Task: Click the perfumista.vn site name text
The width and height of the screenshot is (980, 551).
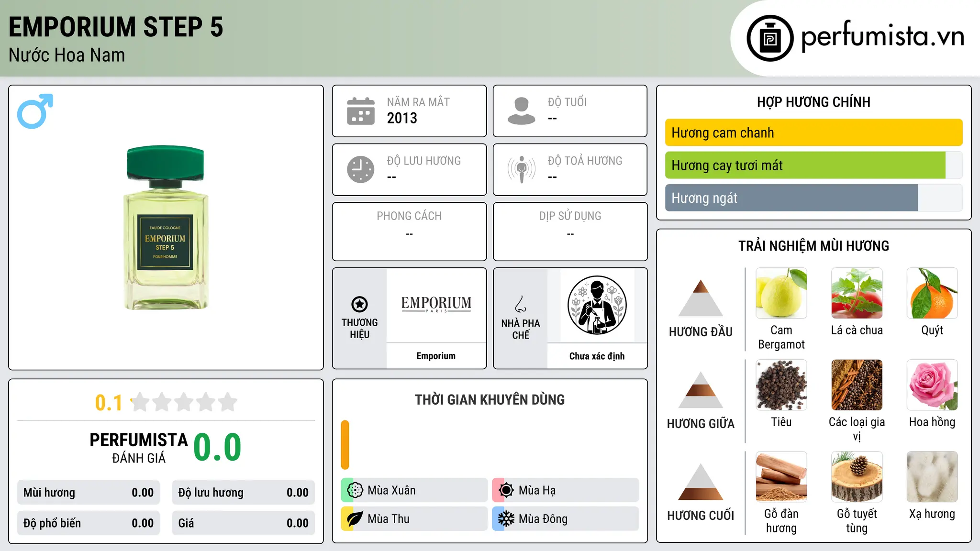Action: [x=882, y=37]
